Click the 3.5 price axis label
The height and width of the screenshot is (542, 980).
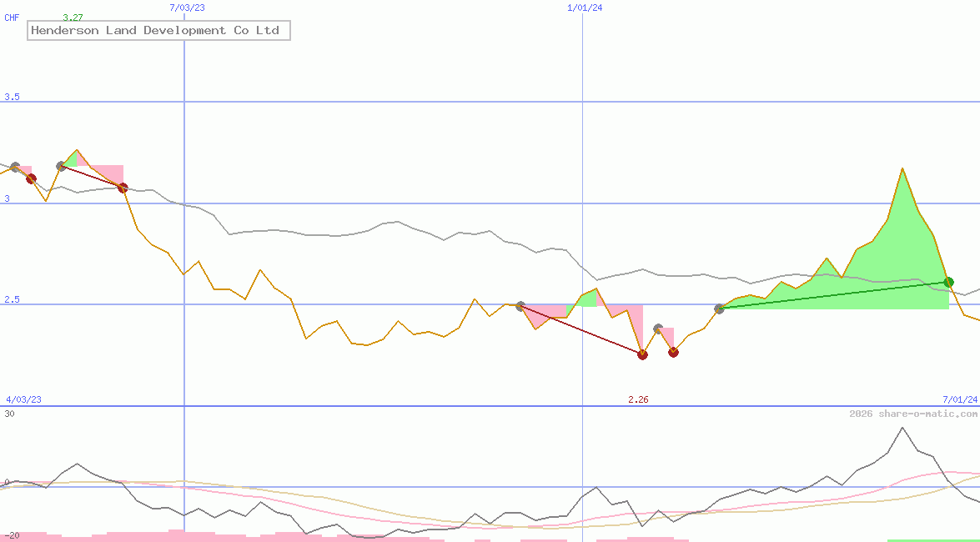click(x=12, y=97)
